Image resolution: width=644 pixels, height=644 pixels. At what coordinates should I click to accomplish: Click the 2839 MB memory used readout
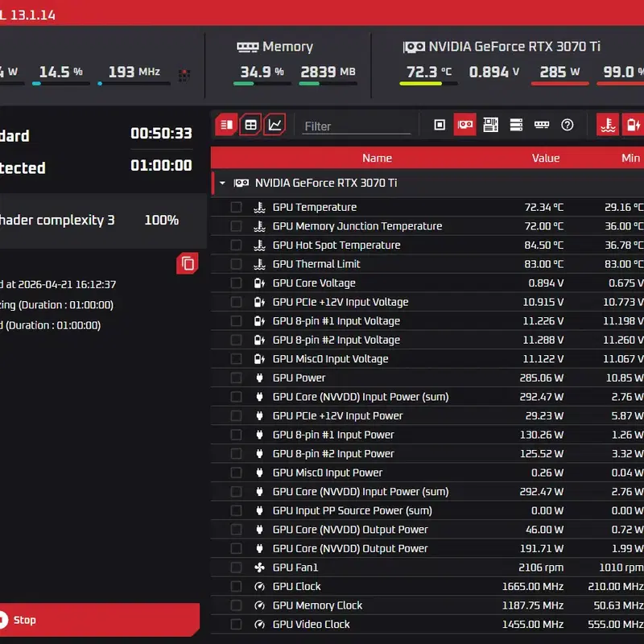[328, 72]
